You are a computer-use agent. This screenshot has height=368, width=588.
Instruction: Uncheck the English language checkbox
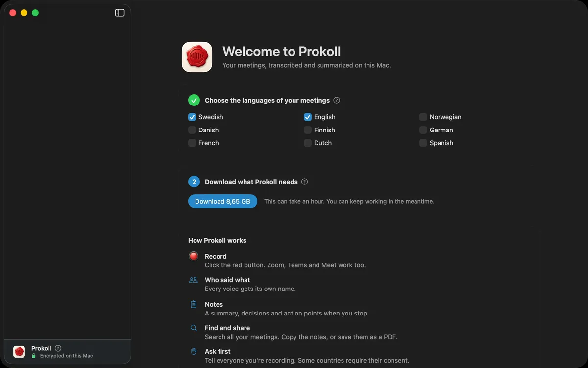pos(308,117)
